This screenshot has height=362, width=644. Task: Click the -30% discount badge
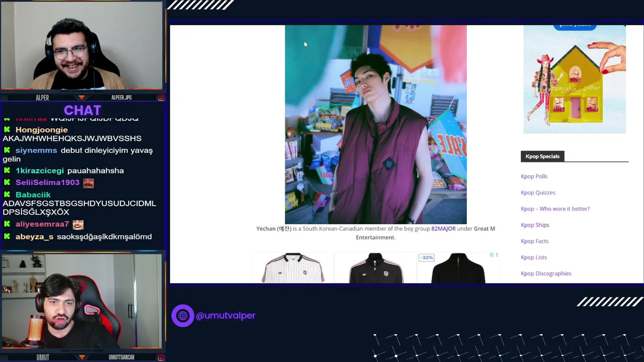(426, 257)
